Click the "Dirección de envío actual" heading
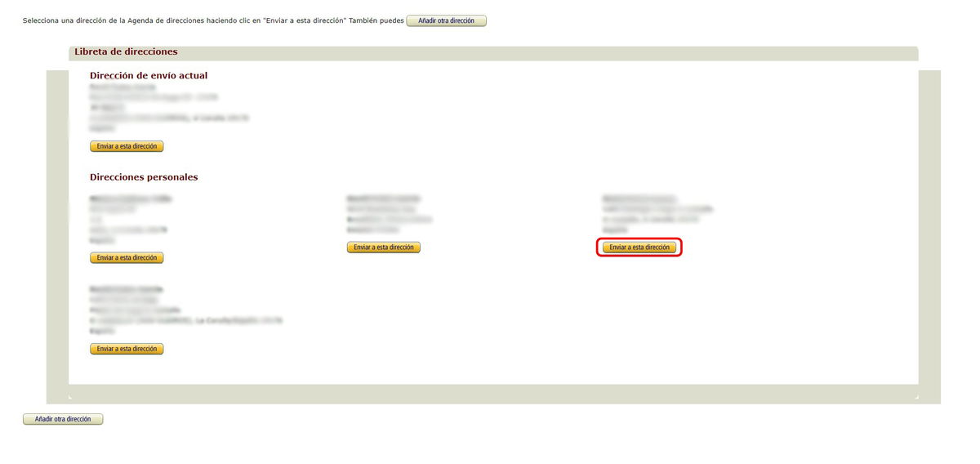This screenshot has width=980, height=464. pos(148,75)
